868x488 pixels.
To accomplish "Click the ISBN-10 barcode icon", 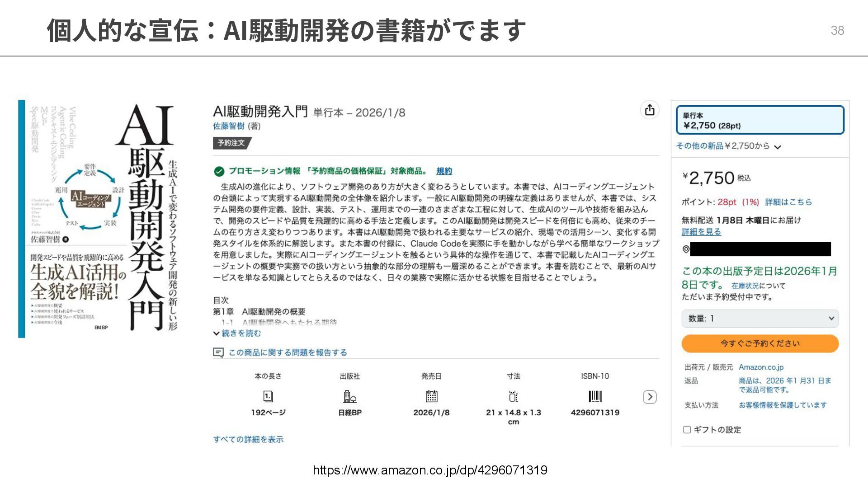I will click(595, 396).
